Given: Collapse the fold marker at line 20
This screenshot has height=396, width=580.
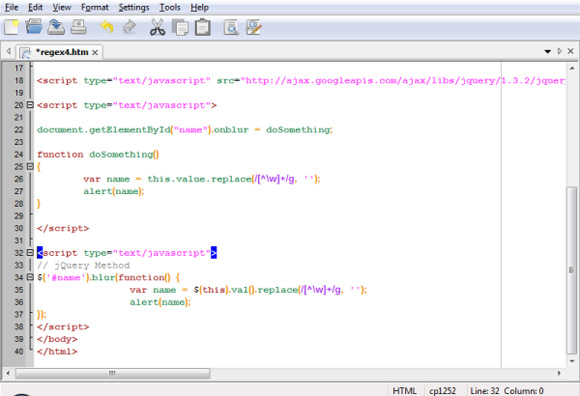Looking at the screenshot, I should pos(30,105).
